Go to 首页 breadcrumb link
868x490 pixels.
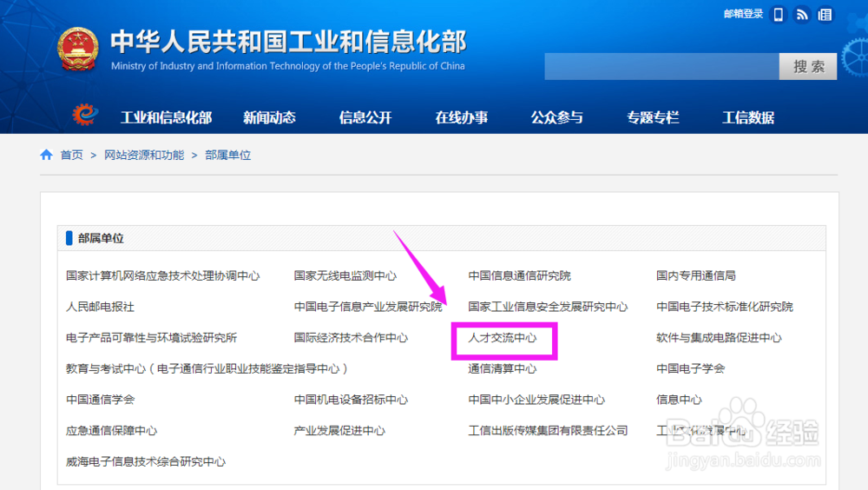pos(71,156)
